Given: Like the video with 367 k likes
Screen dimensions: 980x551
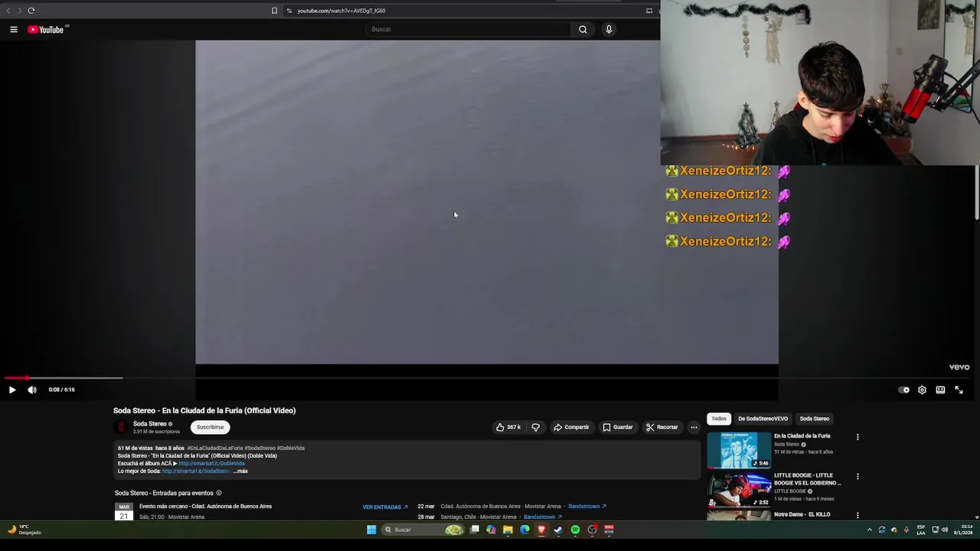Looking at the screenshot, I should click(508, 427).
